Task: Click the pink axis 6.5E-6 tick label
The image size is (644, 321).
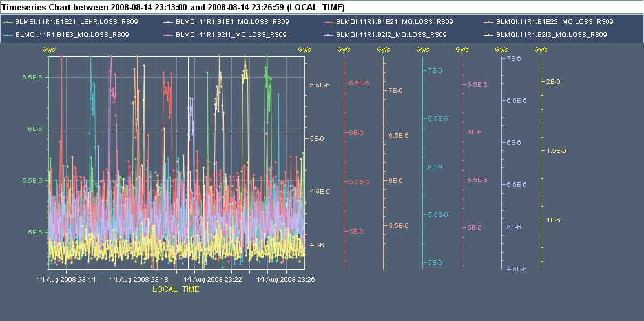Action: tap(477, 85)
